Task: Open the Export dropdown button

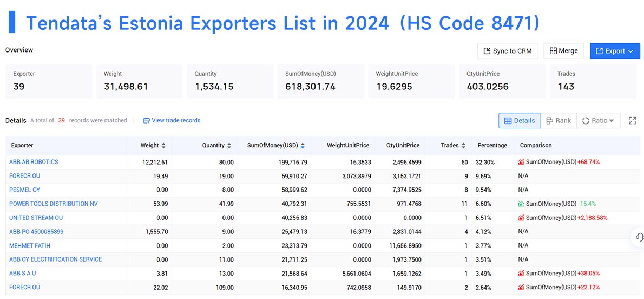Action: pos(615,51)
